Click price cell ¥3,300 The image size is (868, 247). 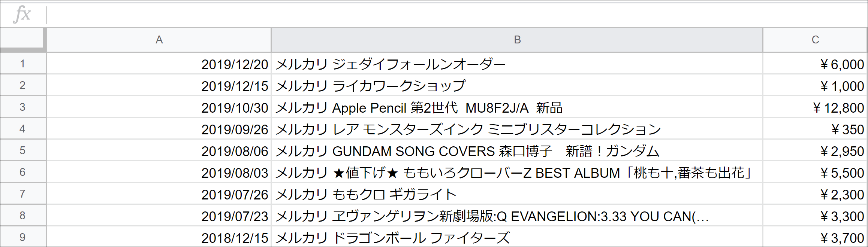click(x=815, y=216)
